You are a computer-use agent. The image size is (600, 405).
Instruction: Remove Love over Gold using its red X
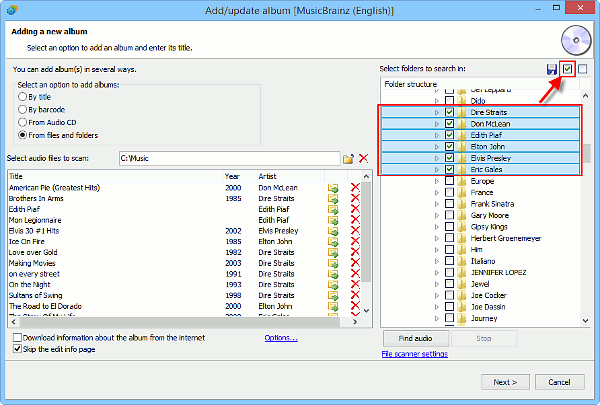click(355, 252)
